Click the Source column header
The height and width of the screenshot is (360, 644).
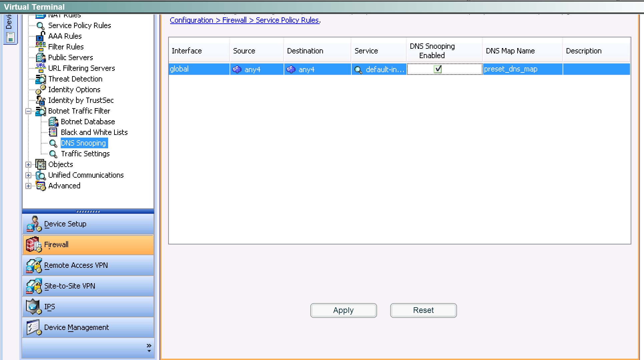point(256,51)
